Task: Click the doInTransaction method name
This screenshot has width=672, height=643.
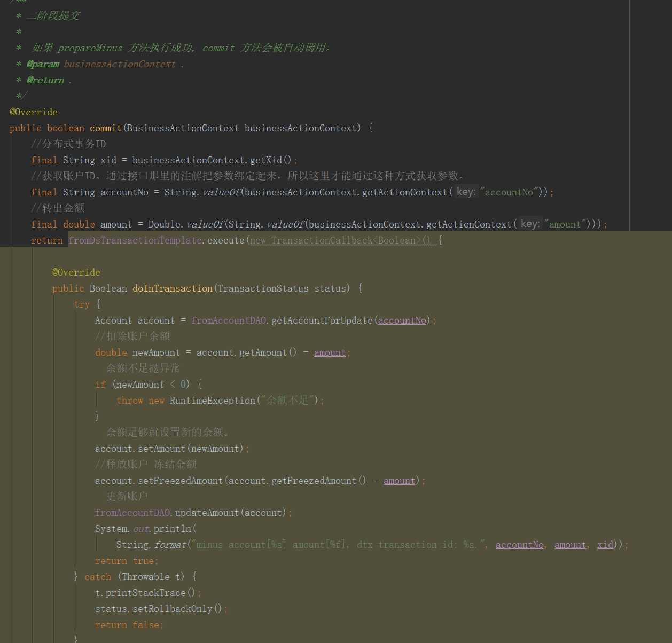Action: click(173, 288)
